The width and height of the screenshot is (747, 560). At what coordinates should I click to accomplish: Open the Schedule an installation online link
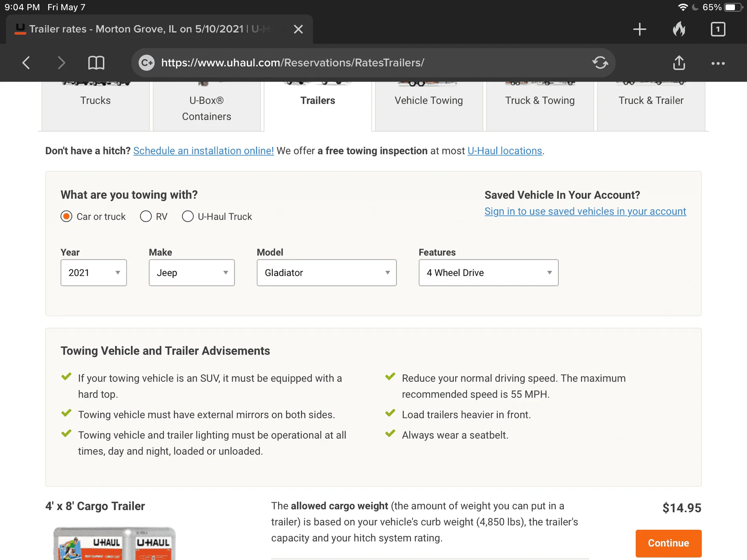(204, 151)
